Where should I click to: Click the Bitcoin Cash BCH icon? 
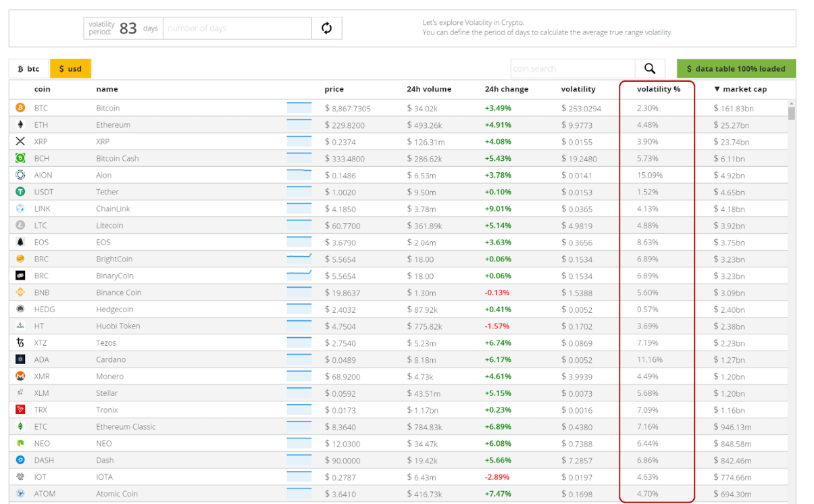pyautogui.click(x=20, y=158)
